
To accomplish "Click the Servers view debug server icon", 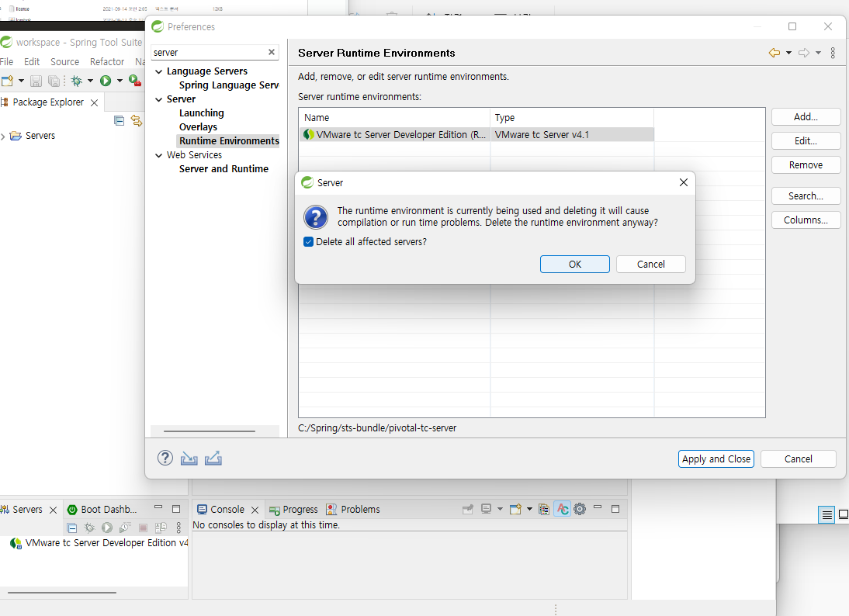I will (x=89, y=528).
